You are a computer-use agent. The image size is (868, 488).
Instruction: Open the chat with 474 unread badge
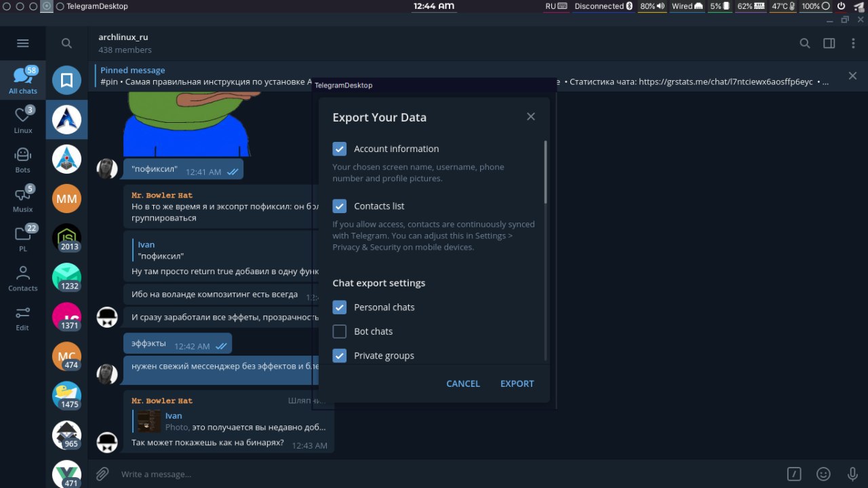pos(66,356)
